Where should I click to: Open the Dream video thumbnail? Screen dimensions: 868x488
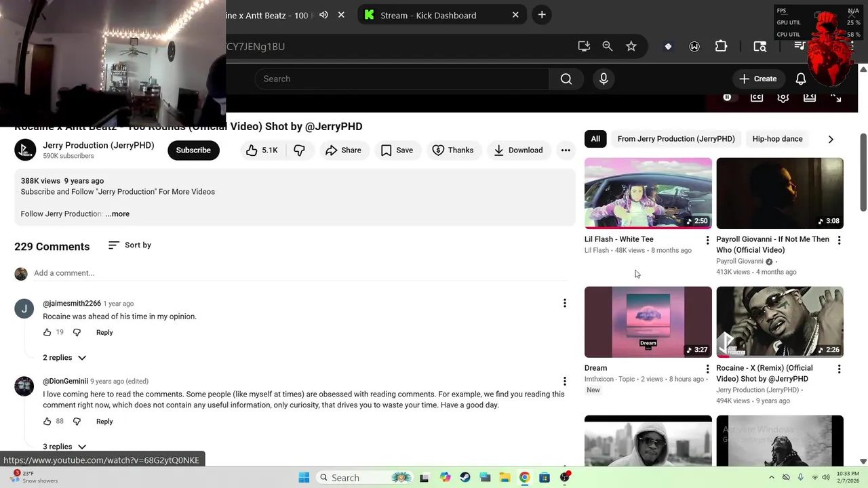[x=648, y=322]
